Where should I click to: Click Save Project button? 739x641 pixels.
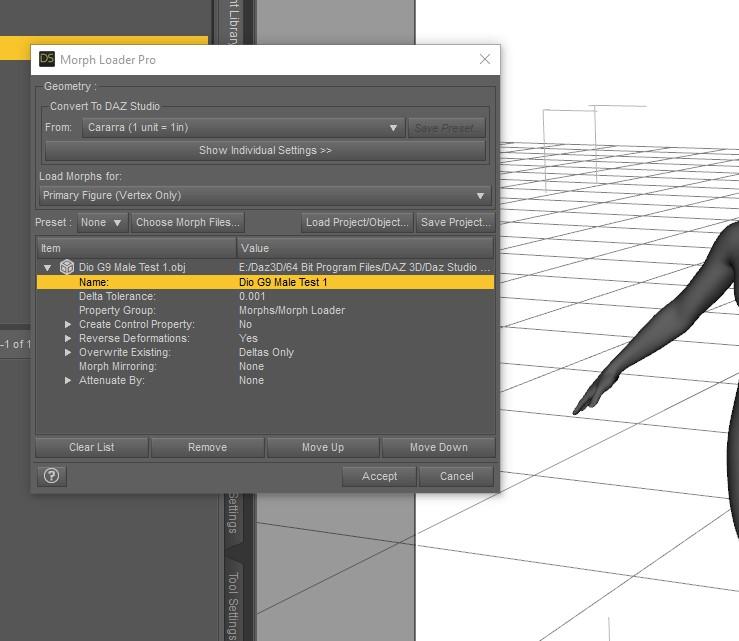(455, 222)
